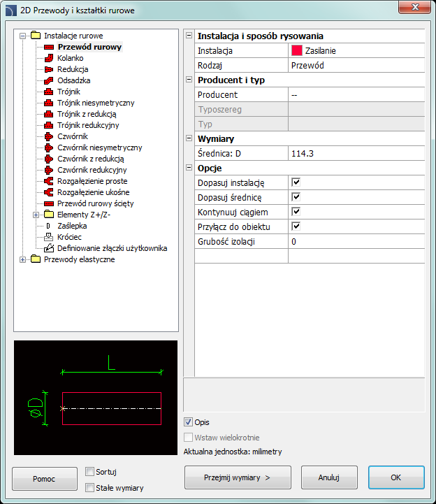Confirm with the OK button
Screen dimensions: 436x504
click(x=396, y=477)
